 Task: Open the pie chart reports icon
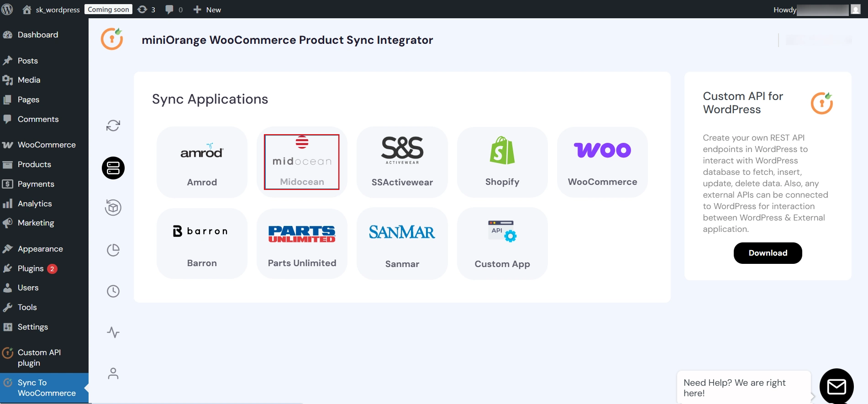click(x=113, y=250)
